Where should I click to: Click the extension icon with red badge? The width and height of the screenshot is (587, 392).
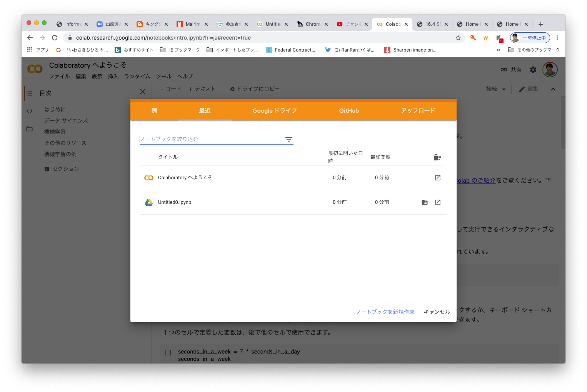point(499,38)
